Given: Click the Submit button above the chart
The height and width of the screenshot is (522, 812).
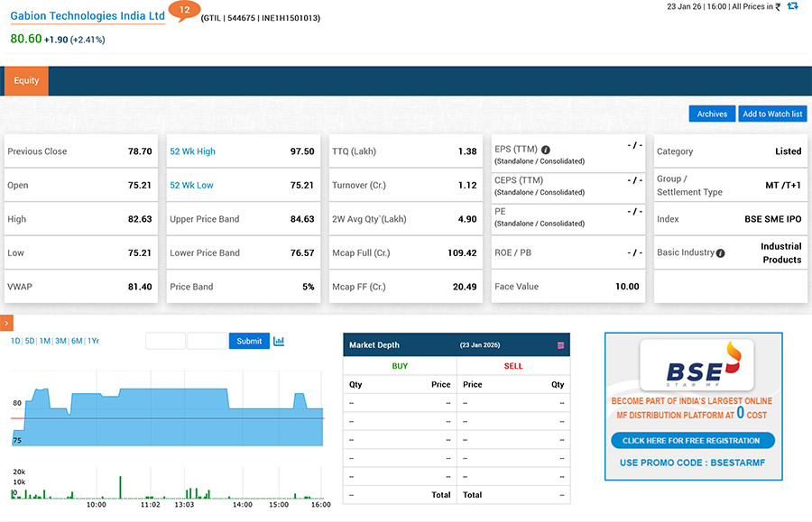Looking at the screenshot, I should pyautogui.click(x=249, y=341).
